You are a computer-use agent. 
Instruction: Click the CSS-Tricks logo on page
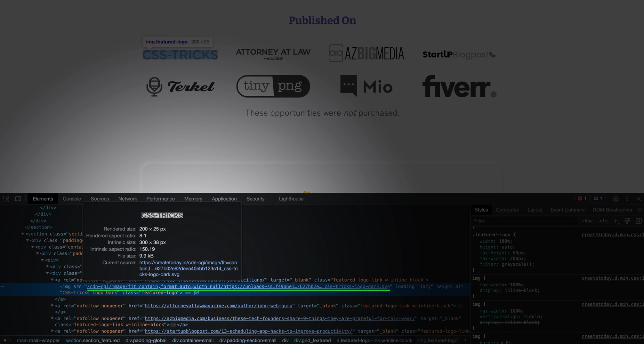point(180,55)
